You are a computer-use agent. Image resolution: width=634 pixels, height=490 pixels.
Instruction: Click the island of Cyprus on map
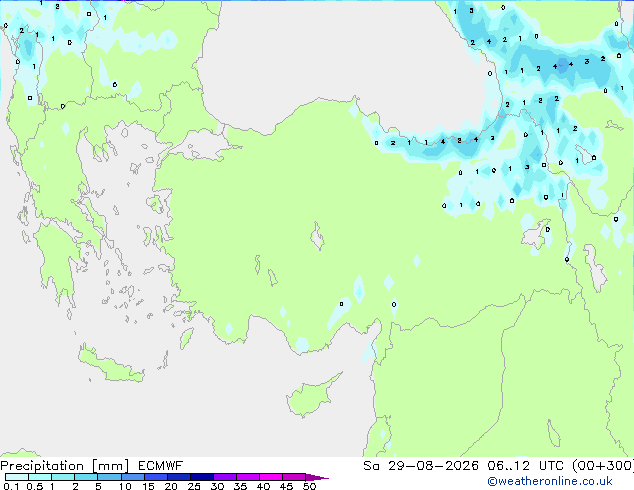313,396
